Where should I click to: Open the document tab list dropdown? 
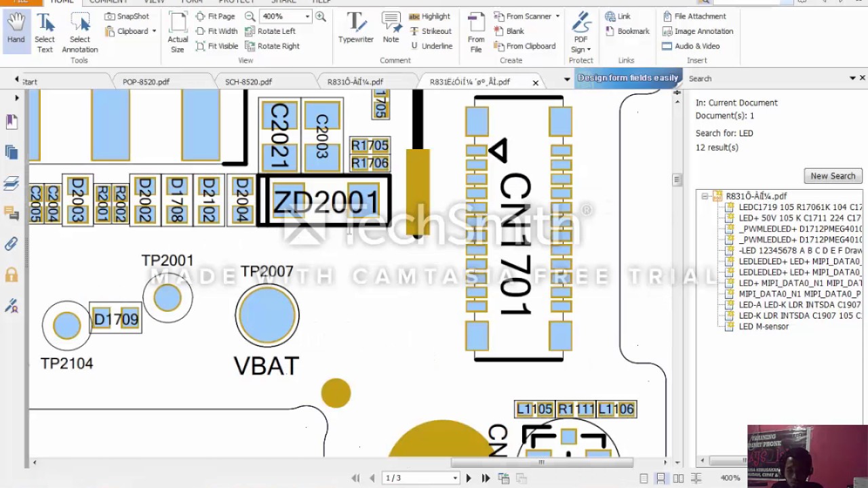click(x=567, y=79)
